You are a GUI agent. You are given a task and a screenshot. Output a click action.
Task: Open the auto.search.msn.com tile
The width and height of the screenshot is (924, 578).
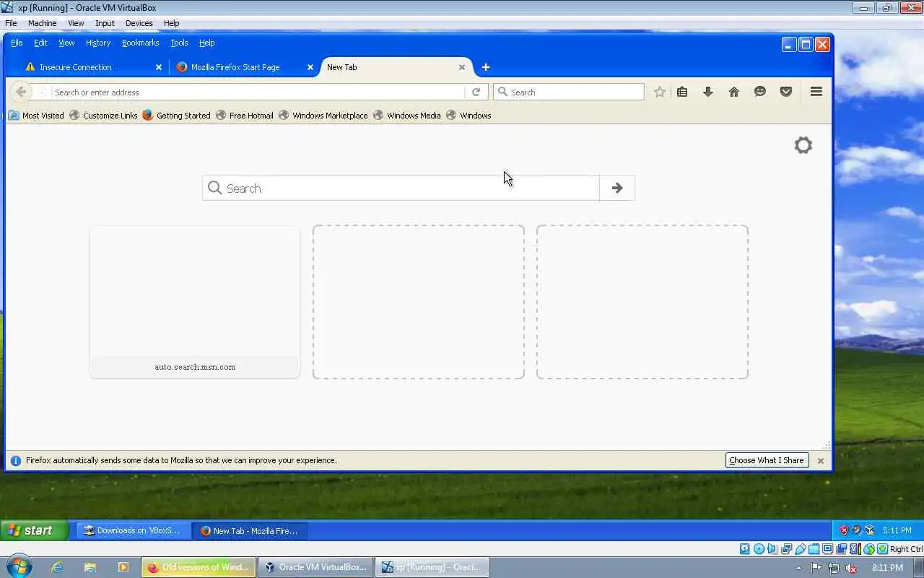click(x=195, y=302)
